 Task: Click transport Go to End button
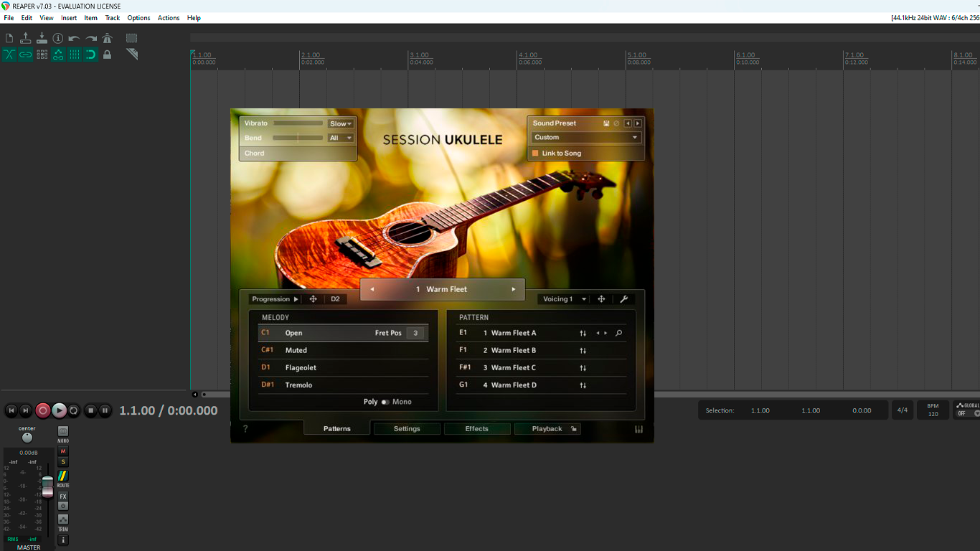coord(26,410)
